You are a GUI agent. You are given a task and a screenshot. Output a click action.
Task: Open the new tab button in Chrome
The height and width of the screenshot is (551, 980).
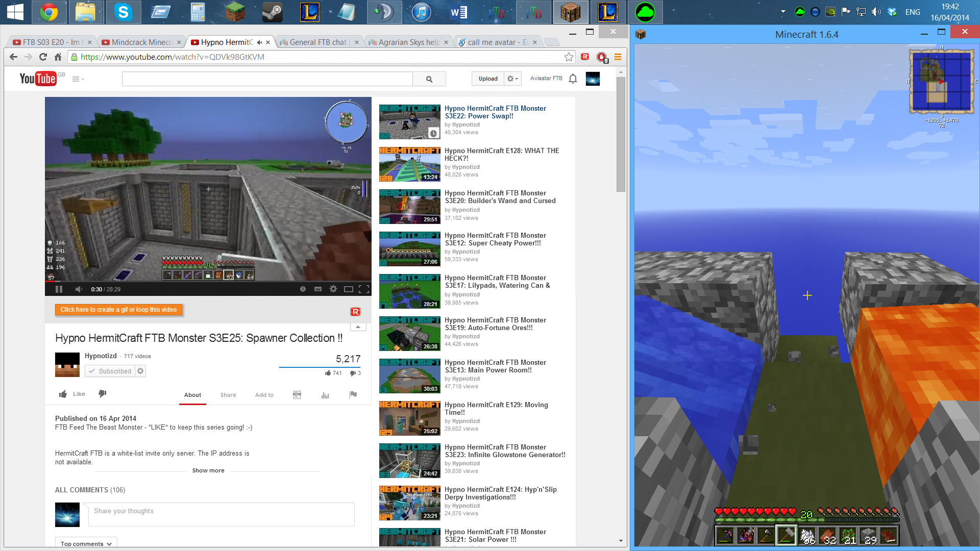(552, 42)
